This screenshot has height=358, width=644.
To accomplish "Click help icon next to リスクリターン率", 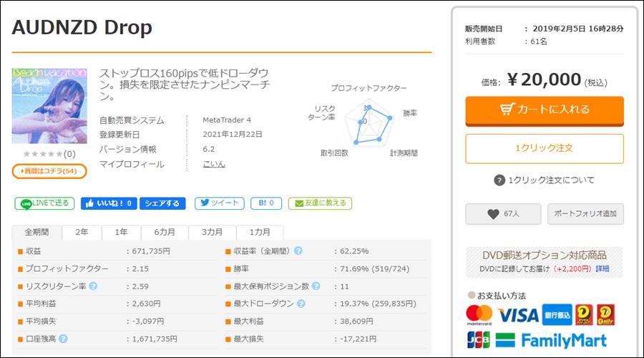I will [x=93, y=286].
